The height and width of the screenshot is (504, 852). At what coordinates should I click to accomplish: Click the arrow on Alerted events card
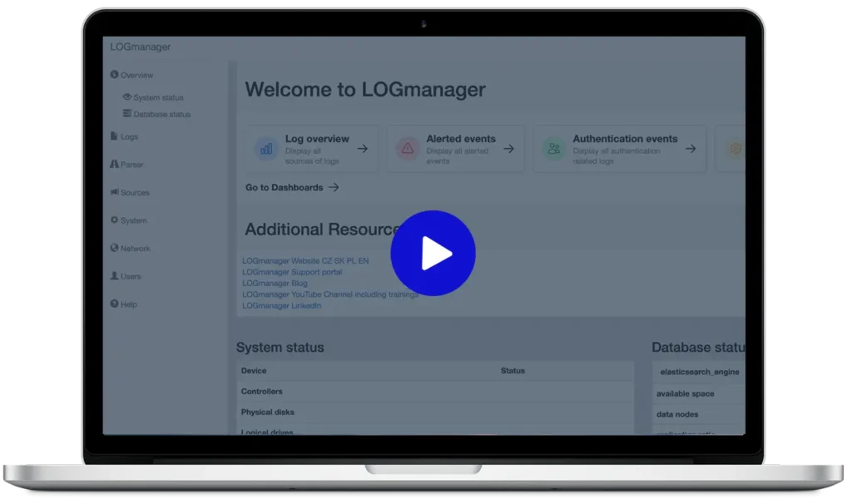coord(508,148)
